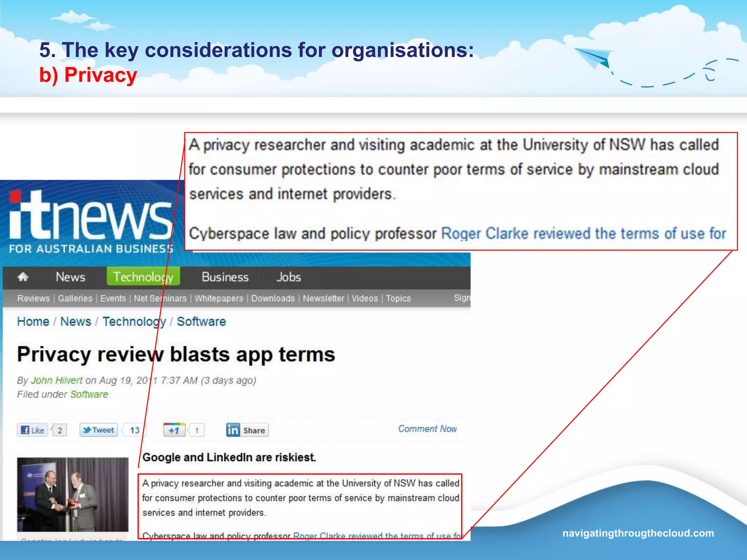Click the Home breadcrumb link
This screenshot has width=747, height=560.
[x=33, y=322]
